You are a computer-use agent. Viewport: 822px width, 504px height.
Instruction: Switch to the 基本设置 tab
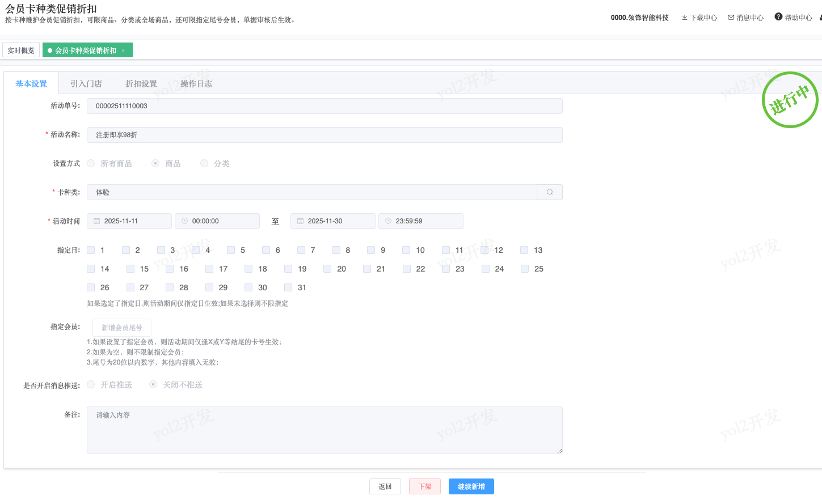point(31,84)
